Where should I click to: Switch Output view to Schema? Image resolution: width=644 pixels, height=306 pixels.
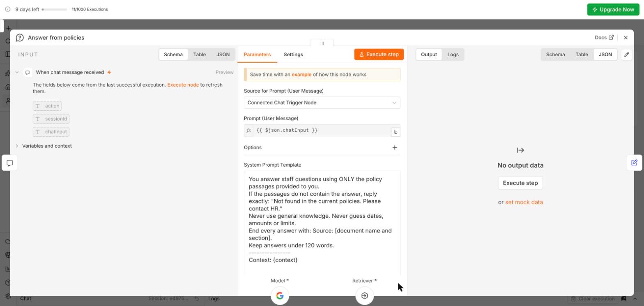555,55
